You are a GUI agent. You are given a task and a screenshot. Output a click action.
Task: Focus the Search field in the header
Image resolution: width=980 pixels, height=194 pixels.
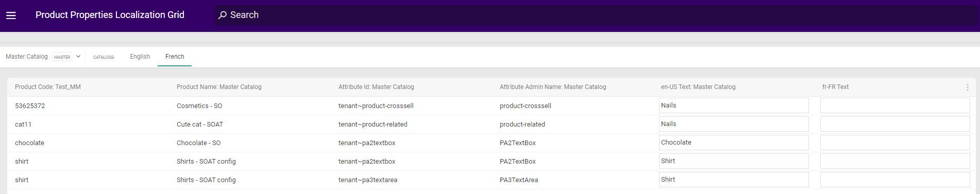point(597,15)
